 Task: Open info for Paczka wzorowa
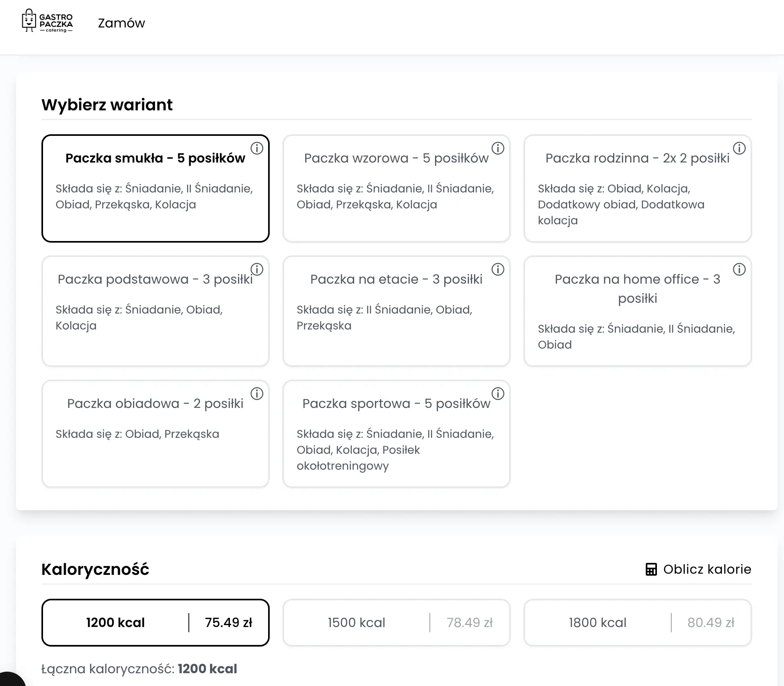pos(498,149)
